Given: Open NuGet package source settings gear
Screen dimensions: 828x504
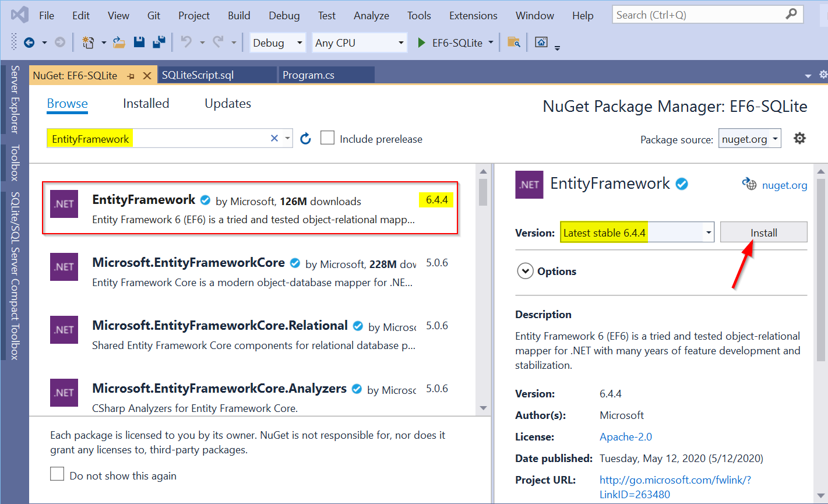Looking at the screenshot, I should [x=799, y=138].
